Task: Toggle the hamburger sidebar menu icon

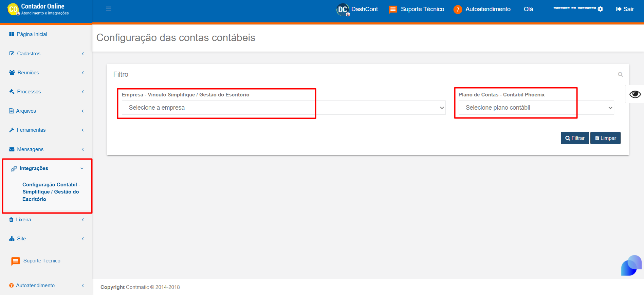Action: pyautogui.click(x=109, y=9)
